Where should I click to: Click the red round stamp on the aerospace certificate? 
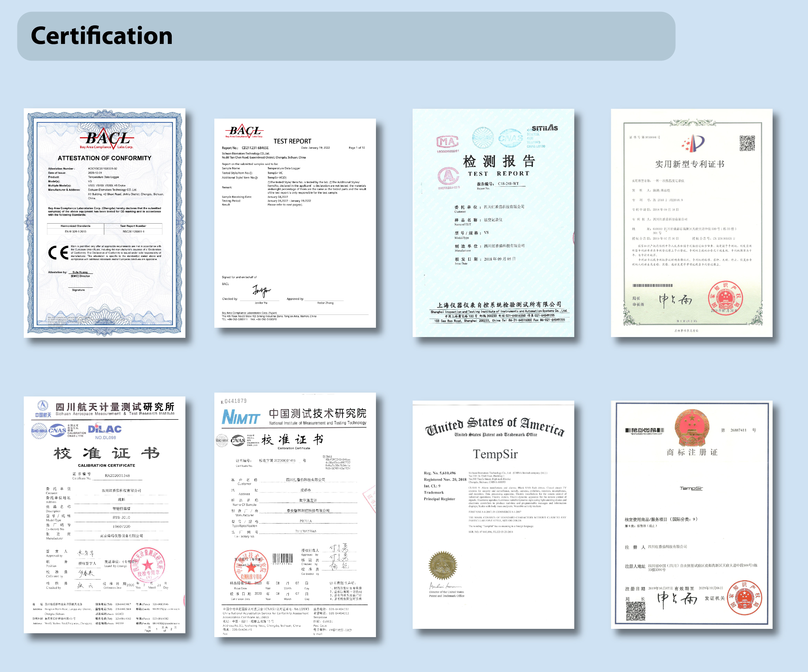[148, 566]
